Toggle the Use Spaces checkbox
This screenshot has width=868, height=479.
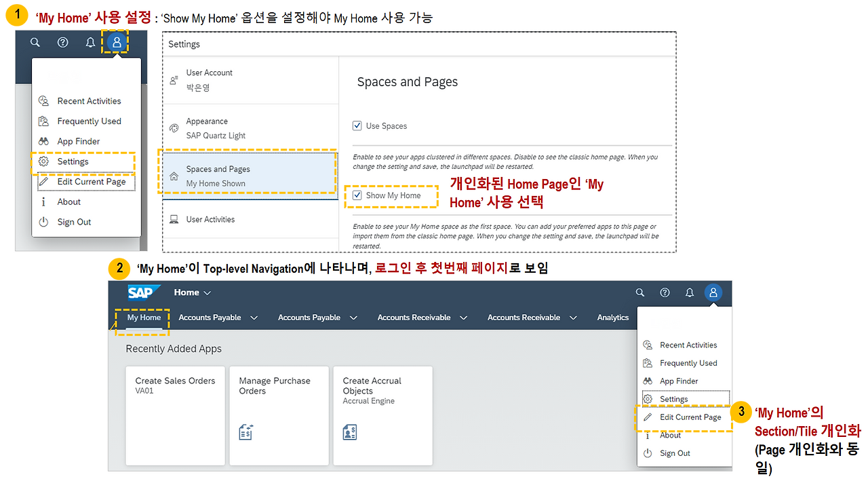[356, 126]
